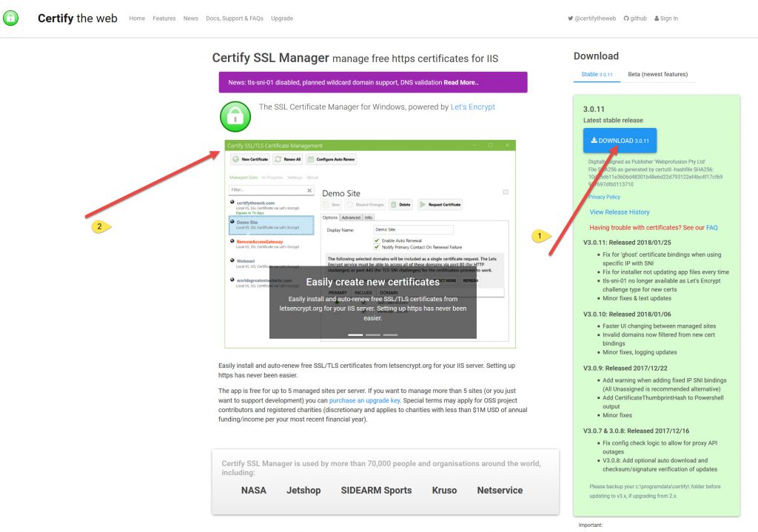Click the Sign In user icon link
The width and height of the screenshot is (758, 532).
point(666,18)
